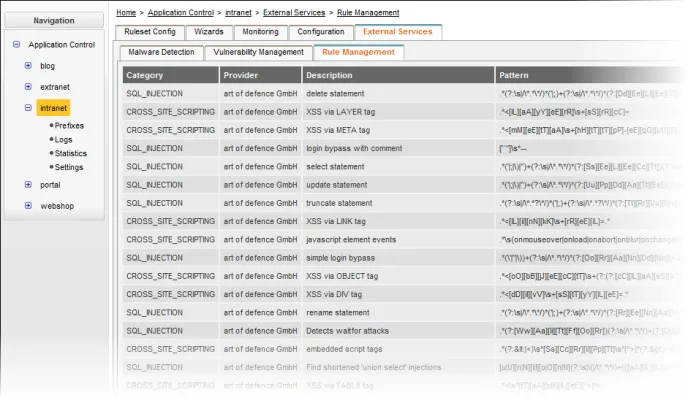Click SQL_INJECTION category in delete statement row
Viewport: 688px width, 400px height.
click(x=171, y=93)
